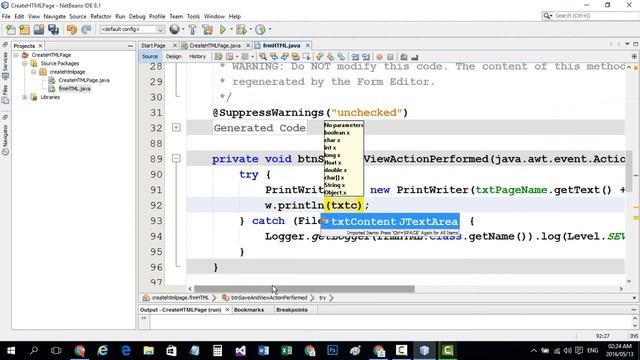Image resolution: width=640 pixels, height=360 pixels.
Task: Click the Save All toolbar icon
Action: pyautogui.click(x=53, y=29)
